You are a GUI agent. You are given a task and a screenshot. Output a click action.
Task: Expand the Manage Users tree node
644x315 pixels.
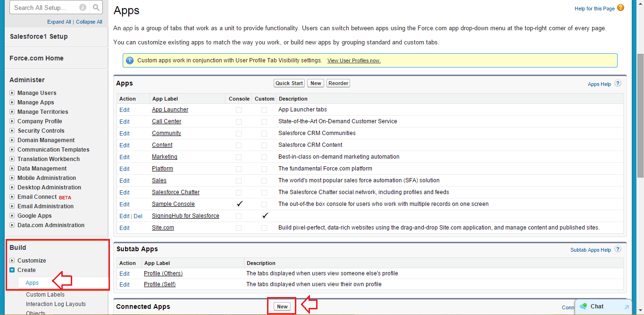click(12, 93)
